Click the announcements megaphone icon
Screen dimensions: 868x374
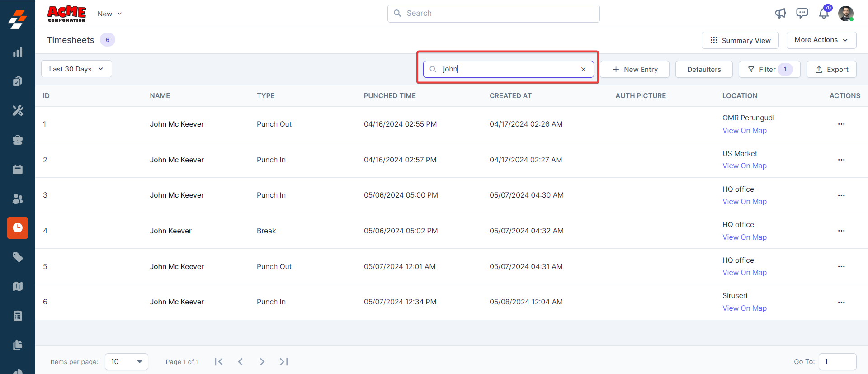click(x=780, y=14)
